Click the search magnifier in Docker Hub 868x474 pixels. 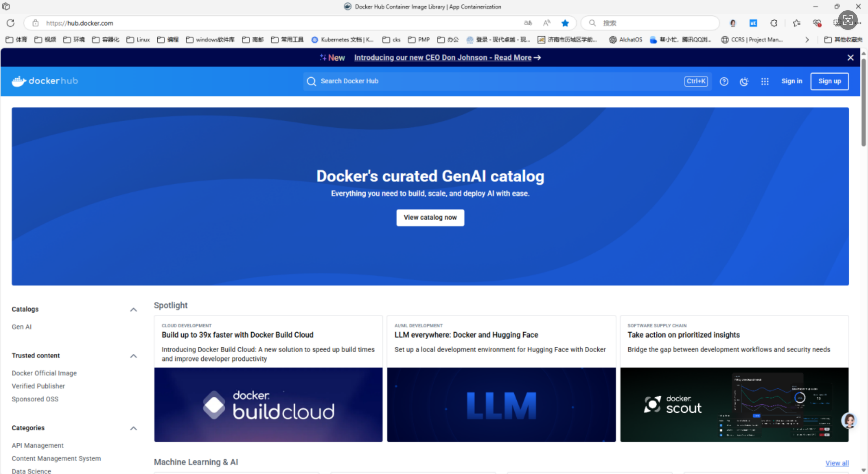311,81
